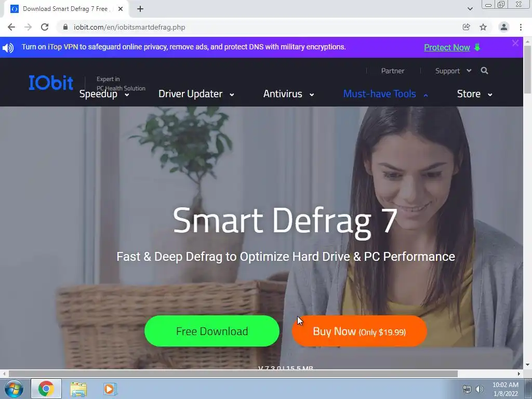Open the Driver Updater menu
532x399 pixels.
(x=196, y=94)
